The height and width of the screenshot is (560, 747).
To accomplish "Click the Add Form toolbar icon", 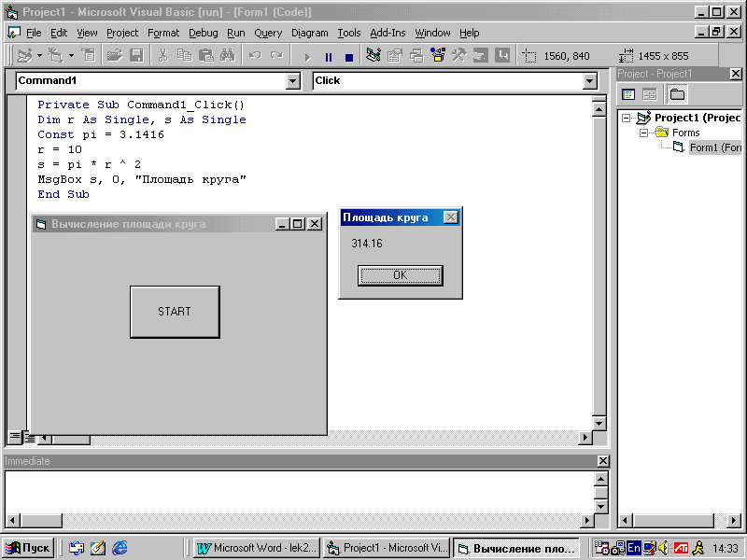I will coord(56,56).
